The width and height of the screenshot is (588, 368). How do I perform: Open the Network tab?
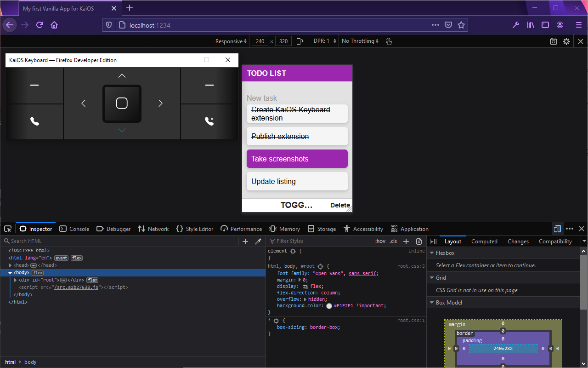coord(153,229)
